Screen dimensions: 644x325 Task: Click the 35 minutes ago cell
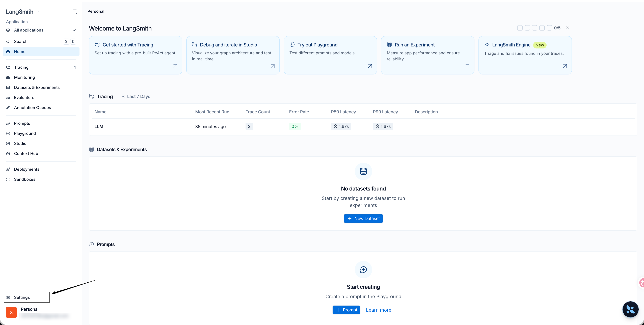pyautogui.click(x=210, y=126)
